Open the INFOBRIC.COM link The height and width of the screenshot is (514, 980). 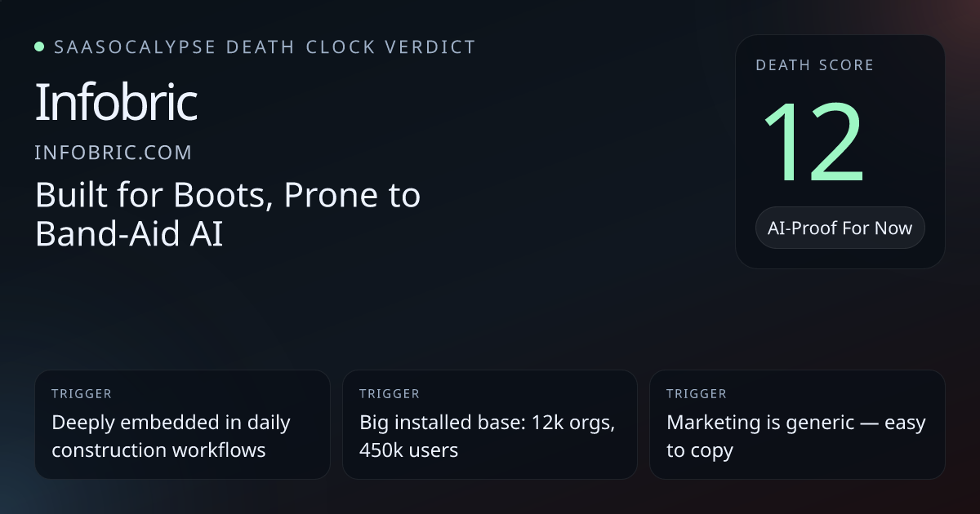point(114,152)
